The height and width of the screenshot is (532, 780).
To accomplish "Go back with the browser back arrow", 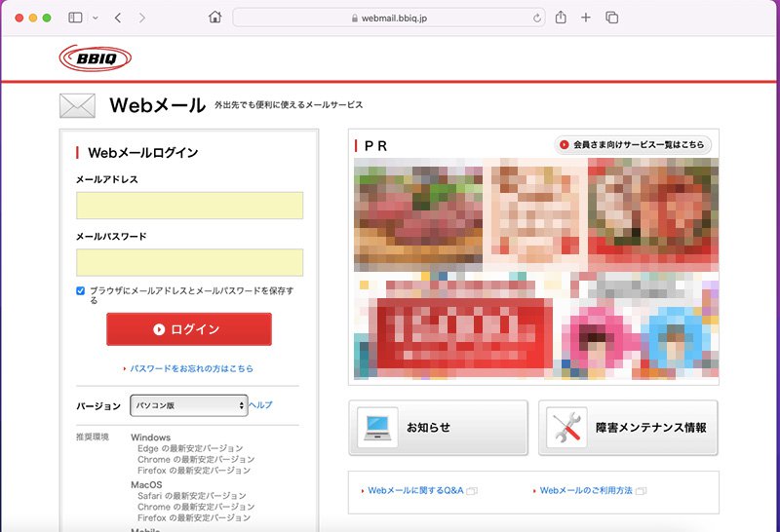I will pyautogui.click(x=118, y=18).
